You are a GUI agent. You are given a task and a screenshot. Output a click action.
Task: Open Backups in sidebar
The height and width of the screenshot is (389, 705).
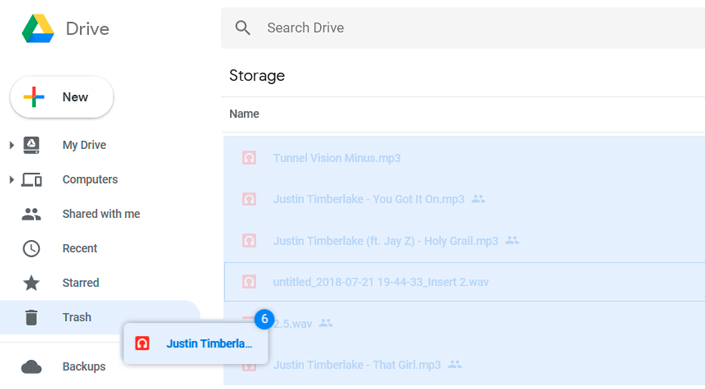[84, 367]
